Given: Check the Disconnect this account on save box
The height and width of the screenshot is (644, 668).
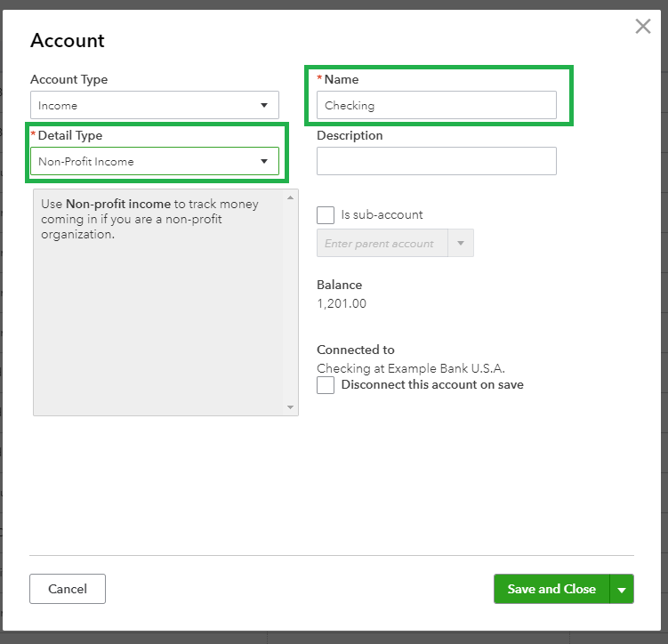Looking at the screenshot, I should (326, 385).
